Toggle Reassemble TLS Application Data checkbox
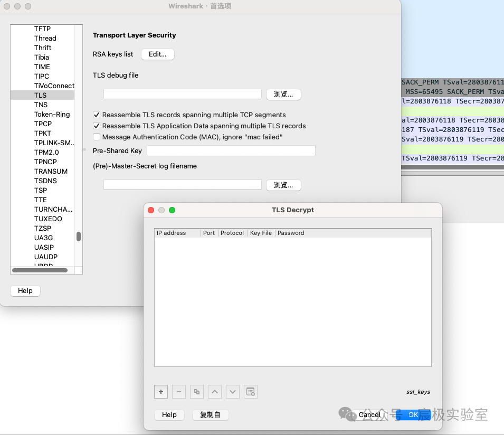 97,126
